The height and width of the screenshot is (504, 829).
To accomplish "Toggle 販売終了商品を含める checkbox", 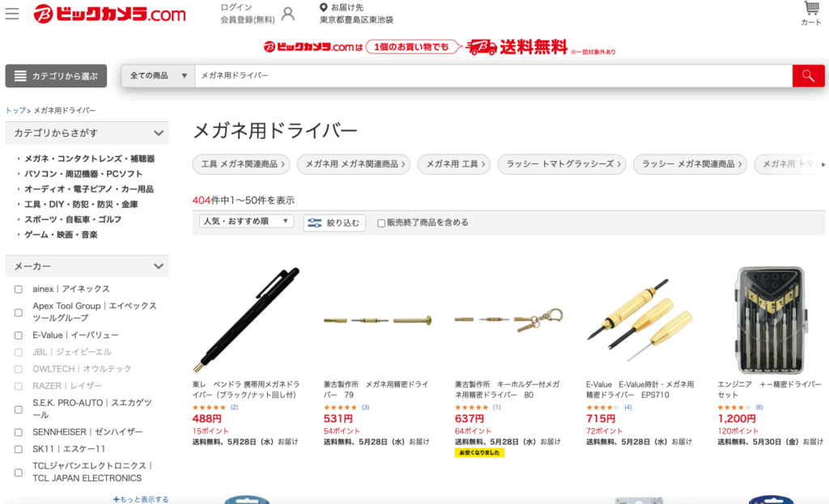I will [x=381, y=223].
